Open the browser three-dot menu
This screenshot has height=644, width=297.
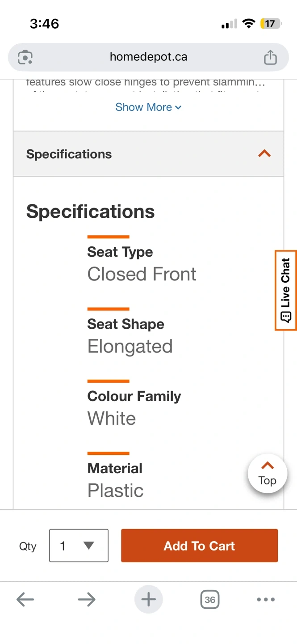[x=266, y=600]
